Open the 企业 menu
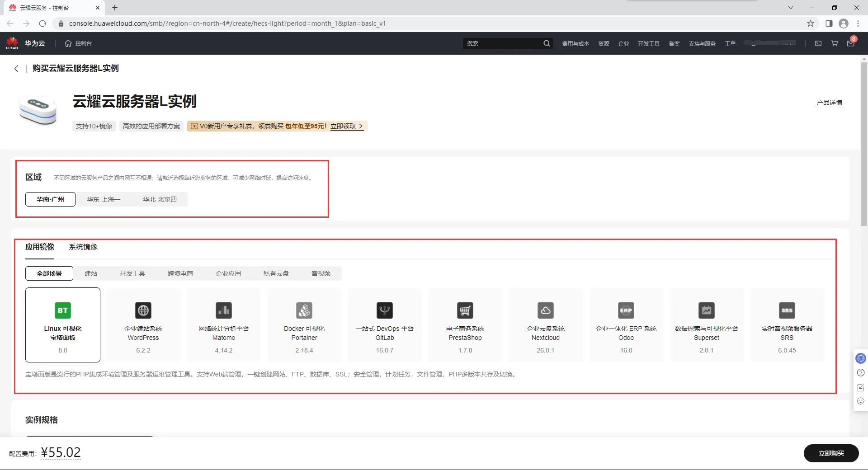The height and width of the screenshot is (470, 868). (x=623, y=43)
